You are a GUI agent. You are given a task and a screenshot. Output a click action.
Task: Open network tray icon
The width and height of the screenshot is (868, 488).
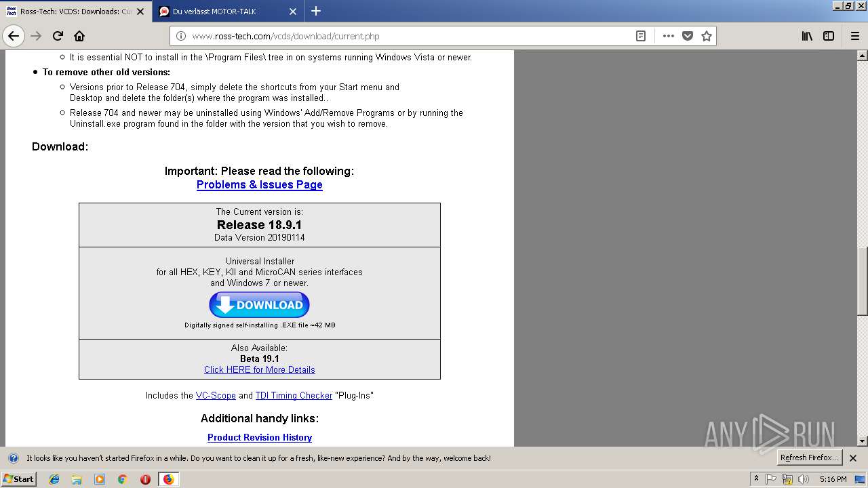[x=787, y=479]
